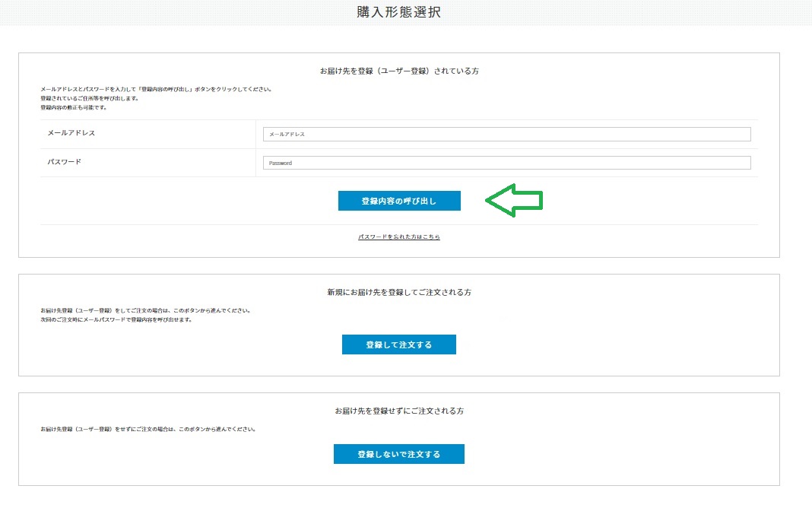Click the メールアドレス input field
Screen dimensions: 812x508
pos(506,134)
